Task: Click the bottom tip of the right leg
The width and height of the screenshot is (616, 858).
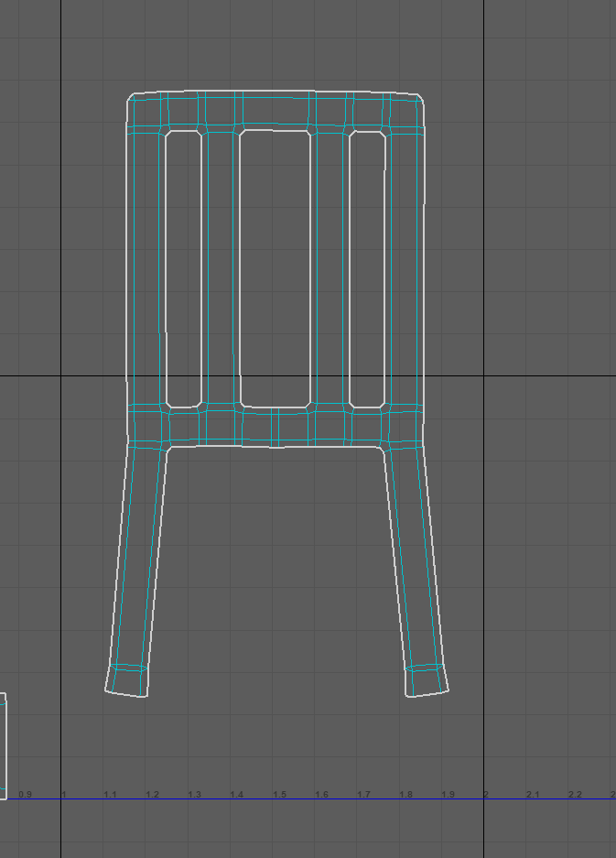Action: click(427, 692)
